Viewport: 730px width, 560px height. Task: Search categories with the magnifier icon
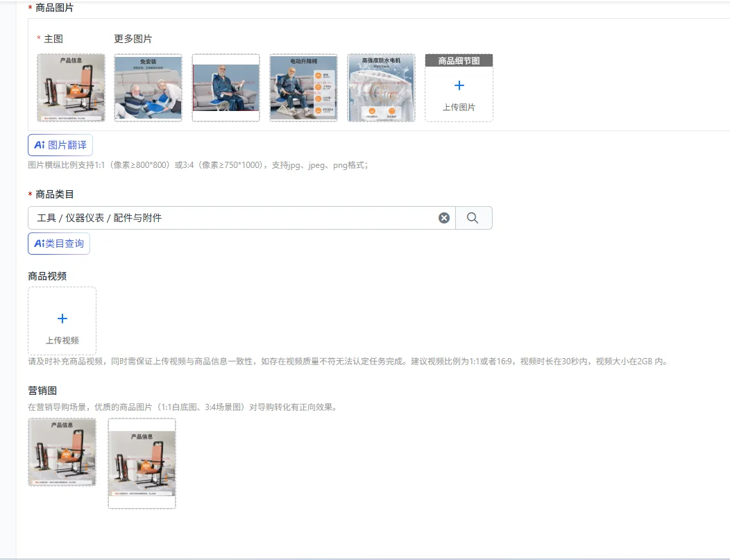point(473,218)
